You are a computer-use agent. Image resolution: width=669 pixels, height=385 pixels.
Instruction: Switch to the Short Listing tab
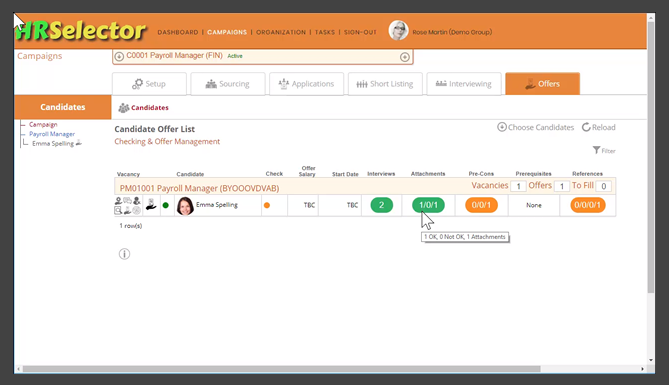[x=385, y=84]
